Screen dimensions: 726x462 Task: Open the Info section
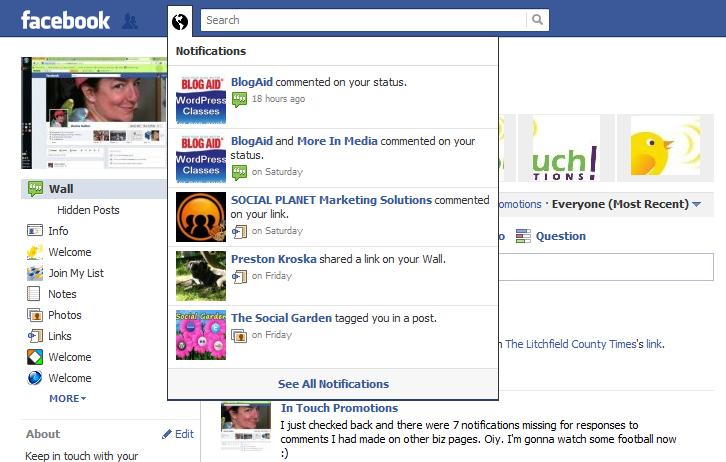(x=58, y=231)
